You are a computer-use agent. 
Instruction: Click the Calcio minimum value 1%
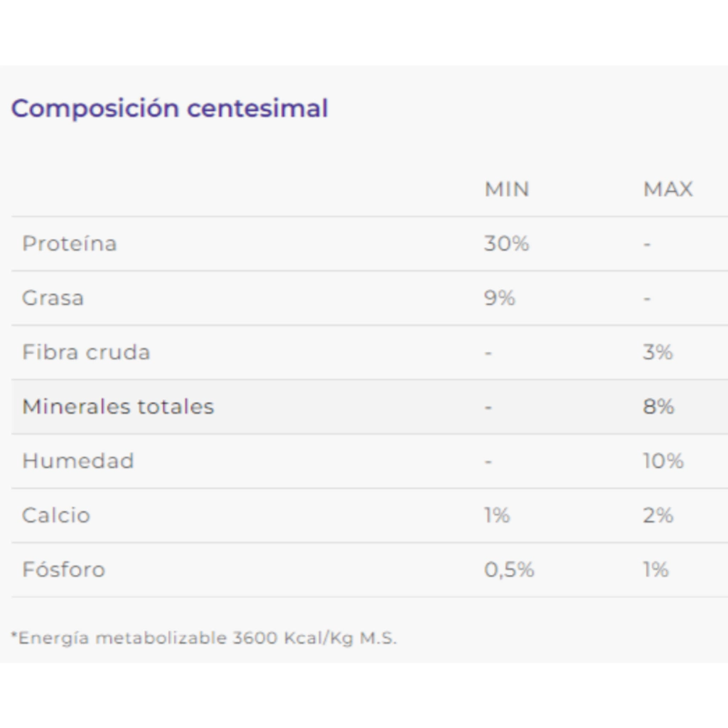[497, 515]
